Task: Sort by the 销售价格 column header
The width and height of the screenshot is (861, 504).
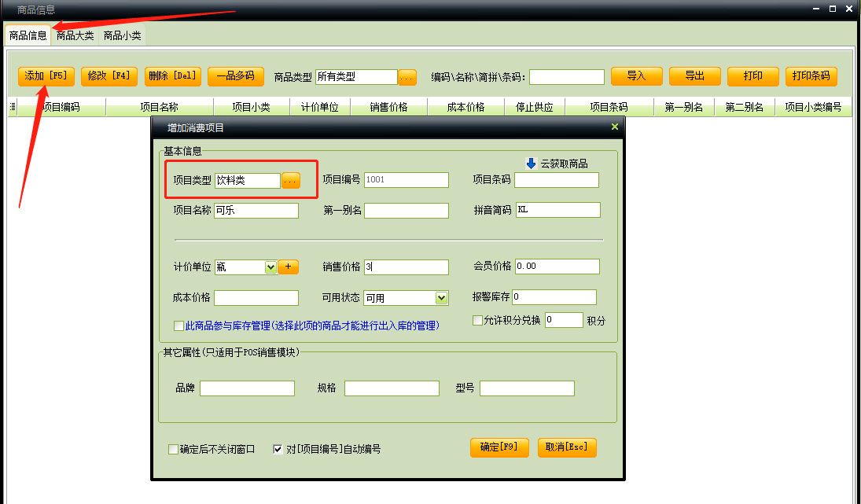Action: point(388,108)
